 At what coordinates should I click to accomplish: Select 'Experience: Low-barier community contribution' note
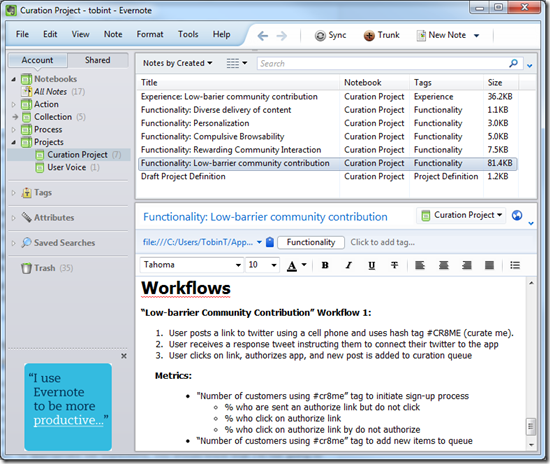pyautogui.click(x=327, y=96)
